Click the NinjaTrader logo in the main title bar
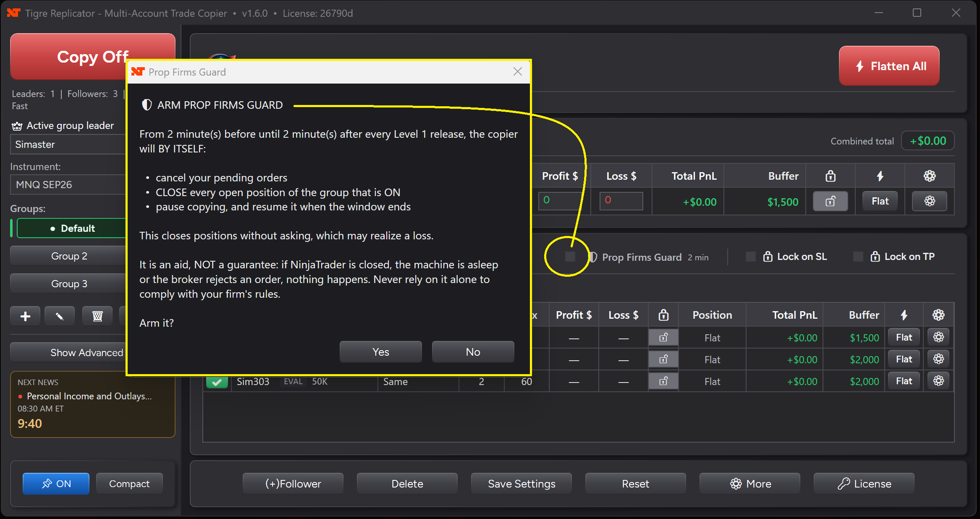 pos(13,13)
